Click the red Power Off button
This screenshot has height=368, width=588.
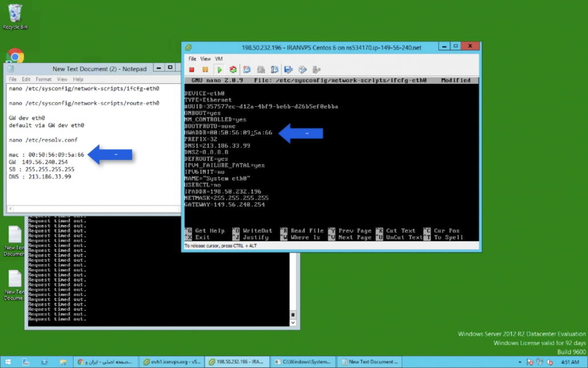pyautogui.click(x=192, y=70)
